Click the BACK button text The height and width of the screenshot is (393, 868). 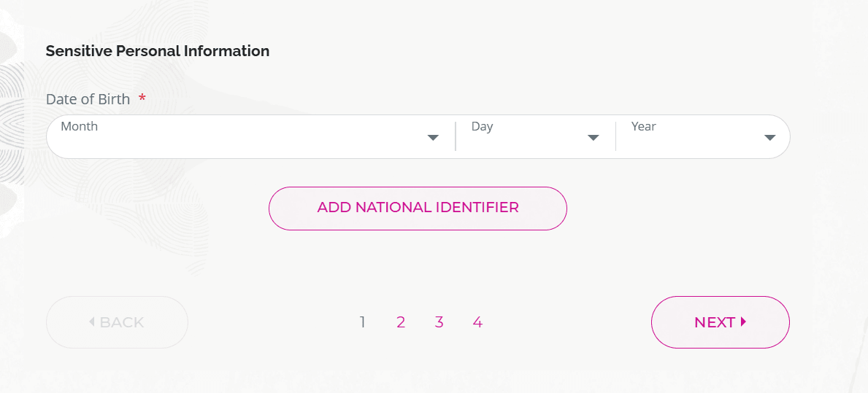pyautogui.click(x=122, y=322)
